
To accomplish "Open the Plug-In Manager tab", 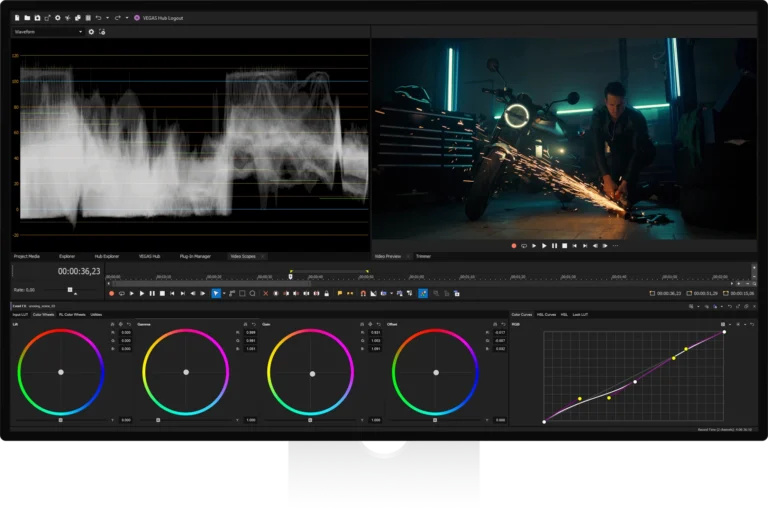I will 195,256.
